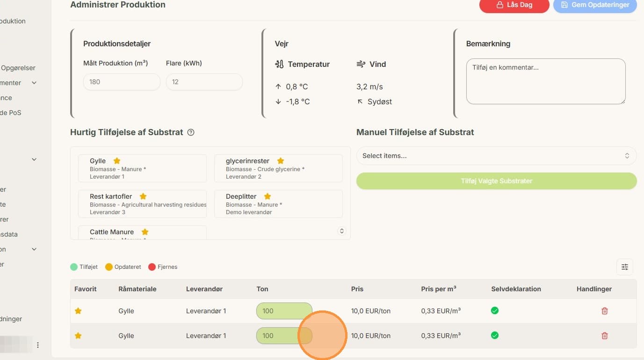
Task: Open the three-dot user menu in sidebar
Action: tap(38, 345)
